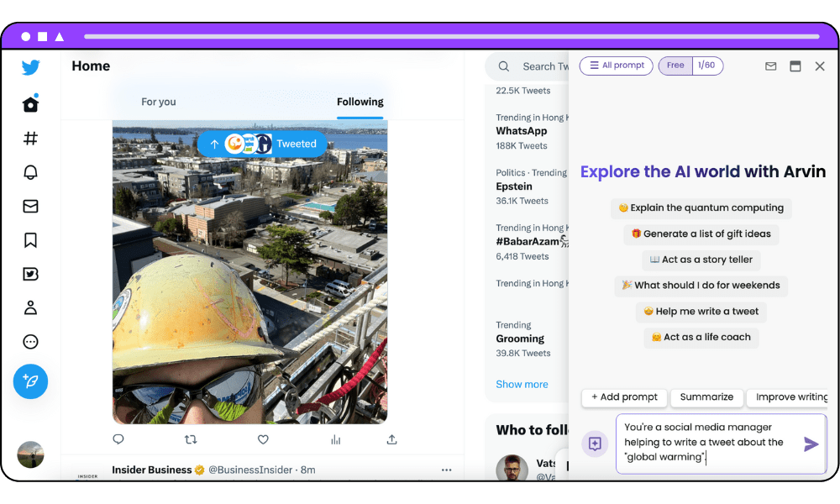840x504 pixels.
Task: Open the Twitter Blue square bird icon
Action: [x=30, y=273]
